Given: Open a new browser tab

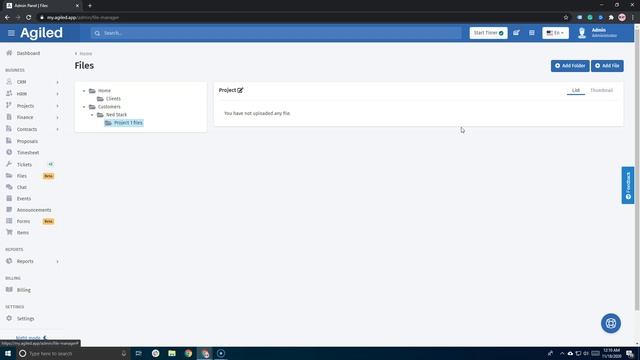Looking at the screenshot, I should coord(90,6).
